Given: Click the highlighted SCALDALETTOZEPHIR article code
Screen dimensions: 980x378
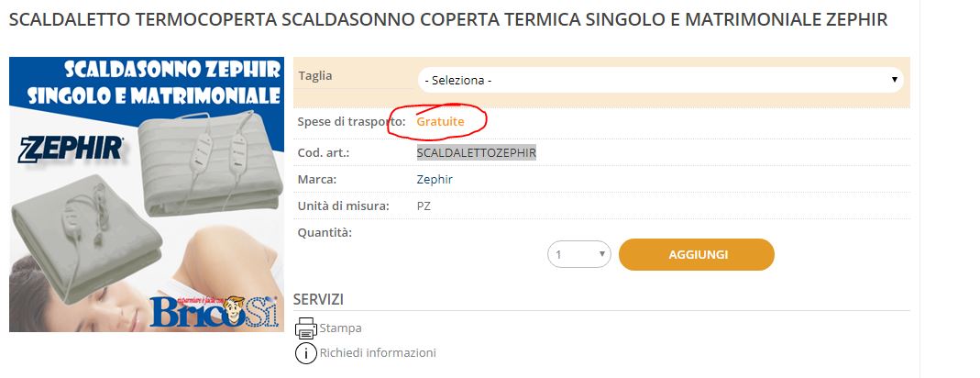Looking at the screenshot, I should pos(476,152).
